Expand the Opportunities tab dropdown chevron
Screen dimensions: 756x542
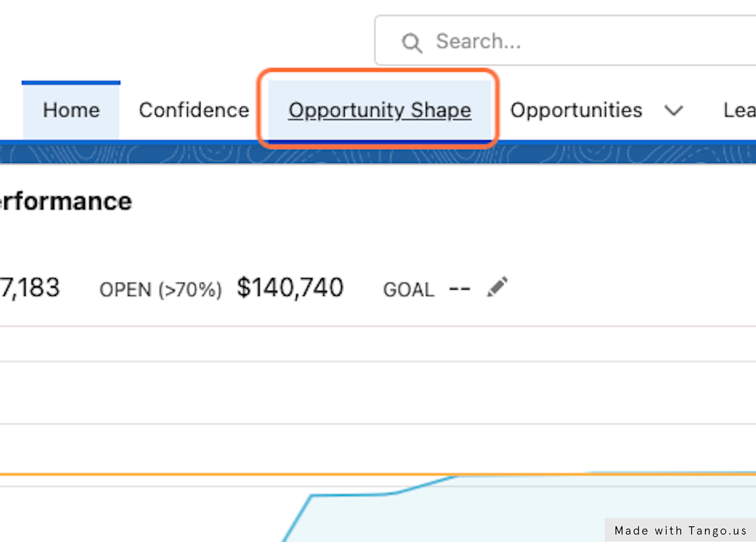(x=673, y=111)
